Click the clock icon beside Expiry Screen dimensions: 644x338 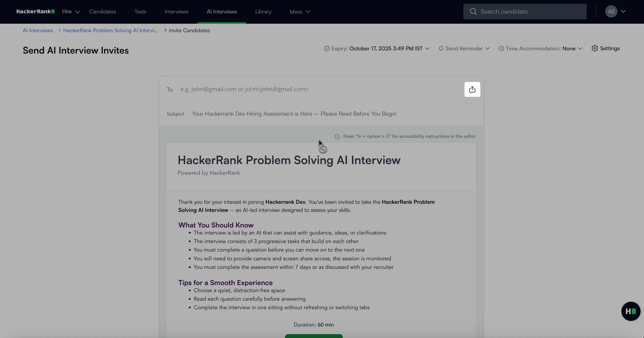(x=326, y=48)
